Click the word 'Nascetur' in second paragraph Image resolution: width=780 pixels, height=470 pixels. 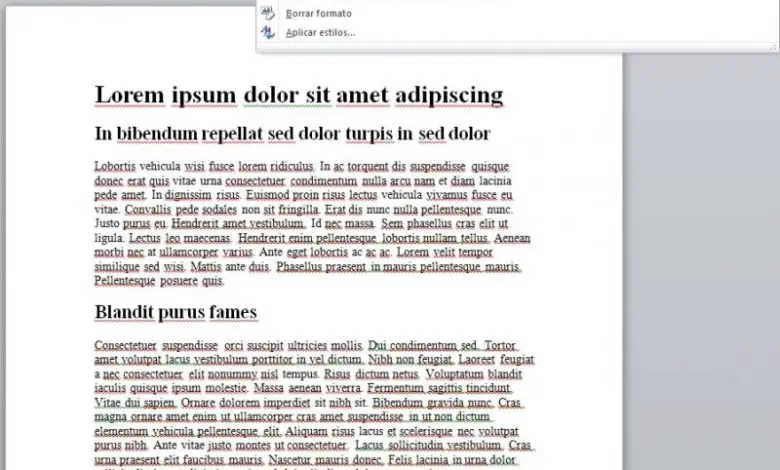point(291,460)
